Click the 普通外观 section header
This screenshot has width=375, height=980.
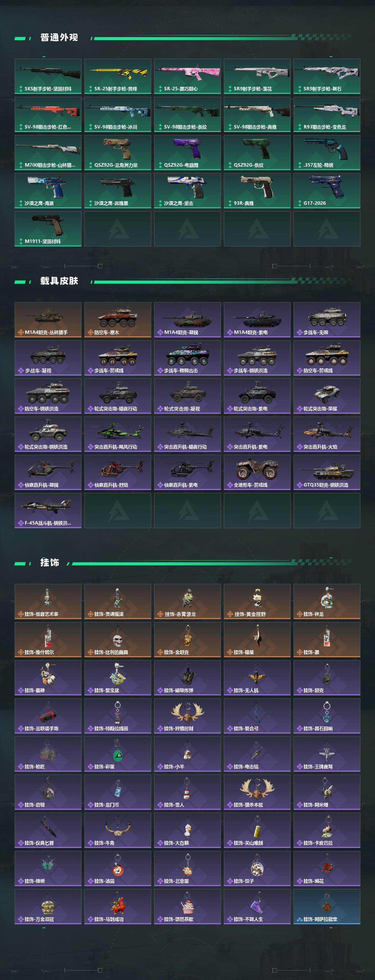59,37
